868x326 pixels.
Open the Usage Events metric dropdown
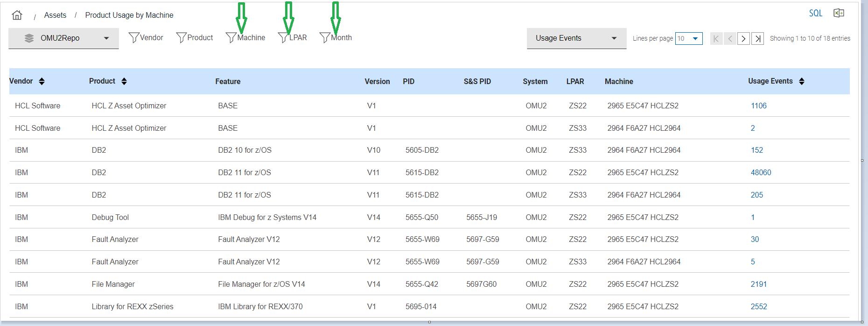pyautogui.click(x=576, y=38)
